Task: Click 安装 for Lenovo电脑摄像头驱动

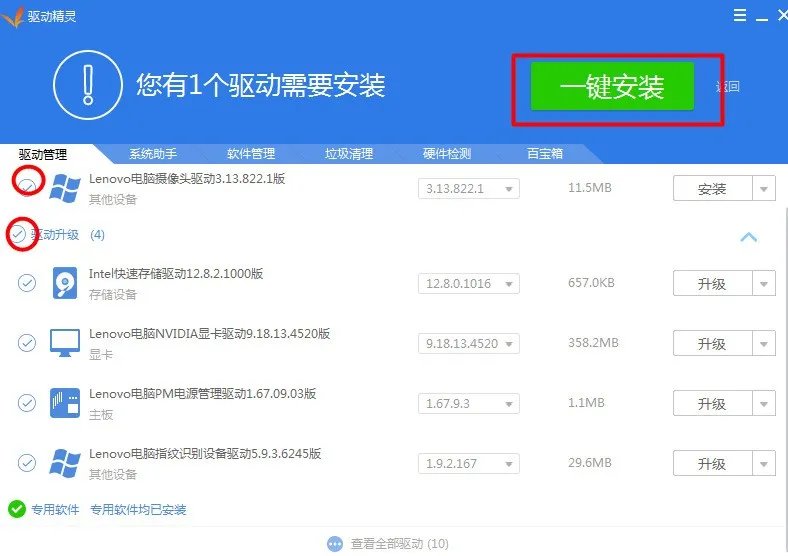Action: coord(712,189)
